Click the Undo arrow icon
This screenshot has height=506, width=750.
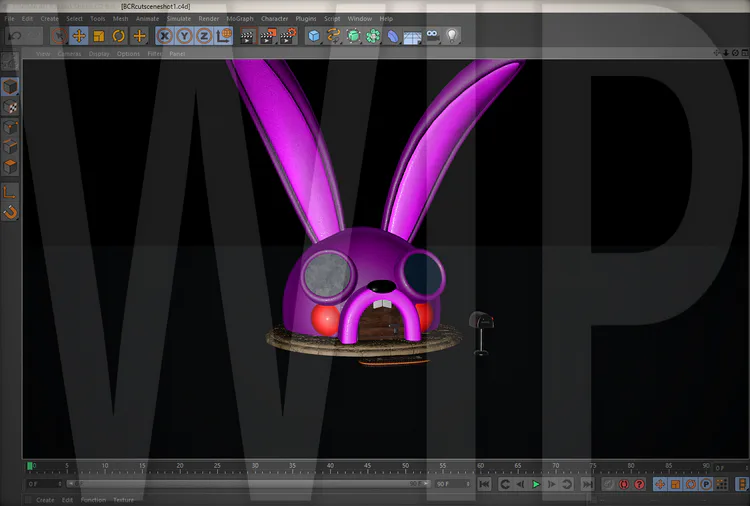15,36
